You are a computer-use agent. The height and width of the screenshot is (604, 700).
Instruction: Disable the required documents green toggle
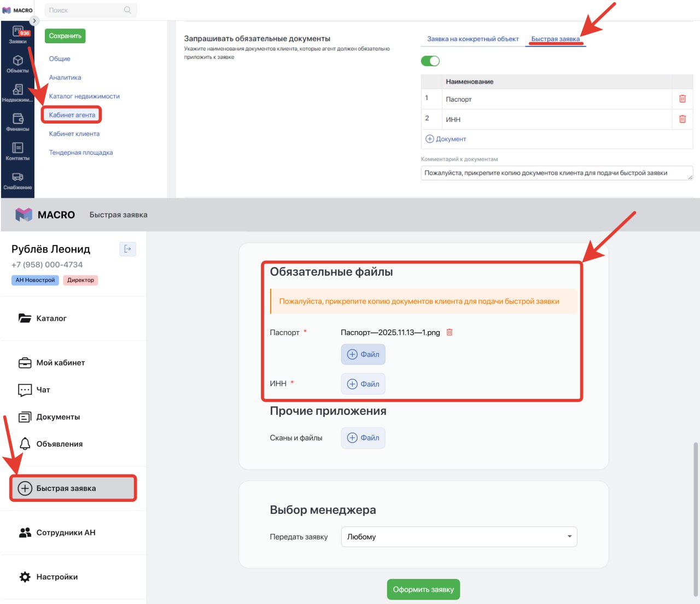pos(430,61)
